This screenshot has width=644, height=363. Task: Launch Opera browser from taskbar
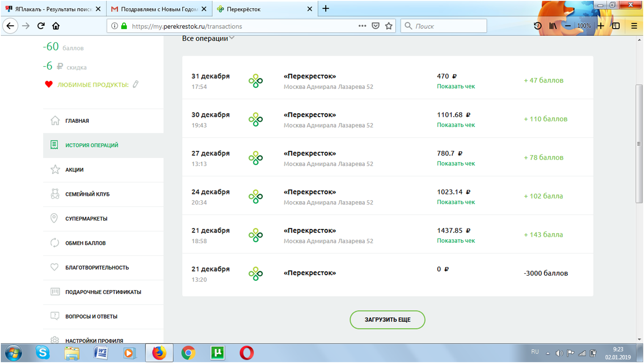point(247,353)
